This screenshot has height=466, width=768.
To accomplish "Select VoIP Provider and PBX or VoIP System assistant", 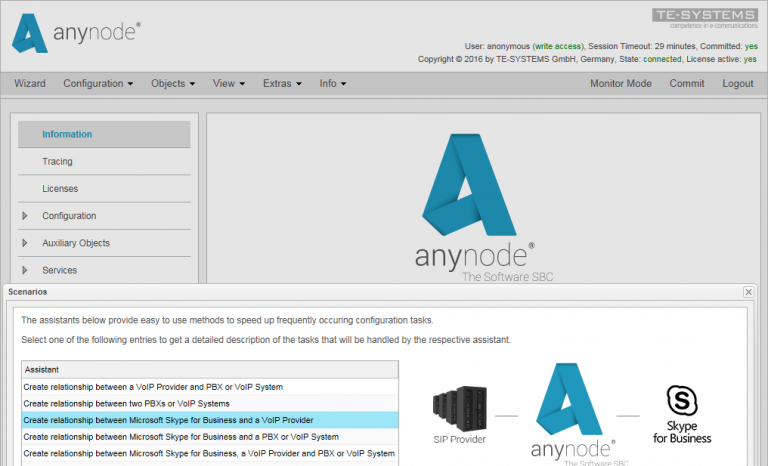I will coord(210,387).
